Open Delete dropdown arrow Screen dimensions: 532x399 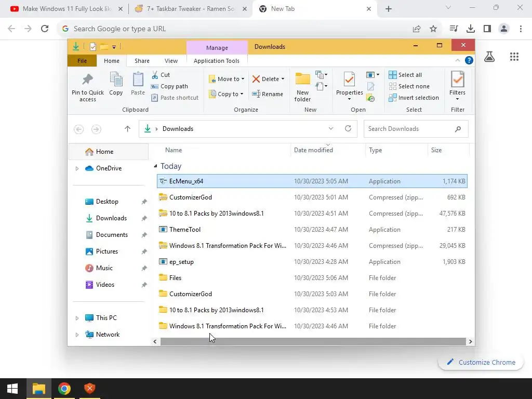pyautogui.click(x=283, y=79)
